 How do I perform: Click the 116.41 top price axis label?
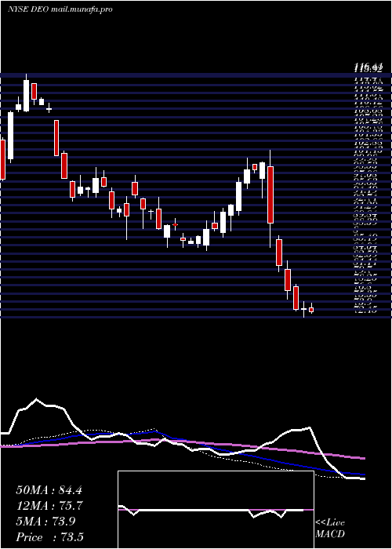click(368, 66)
